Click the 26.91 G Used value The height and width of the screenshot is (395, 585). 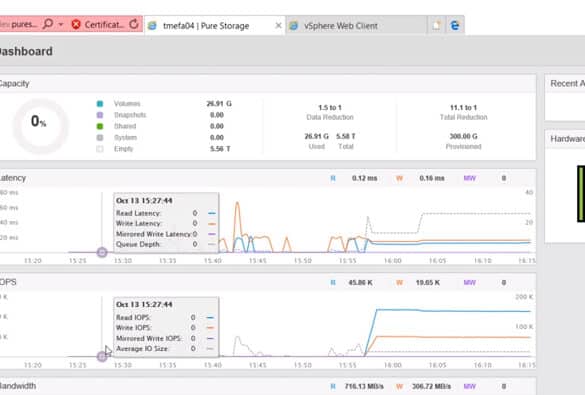(x=316, y=137)
